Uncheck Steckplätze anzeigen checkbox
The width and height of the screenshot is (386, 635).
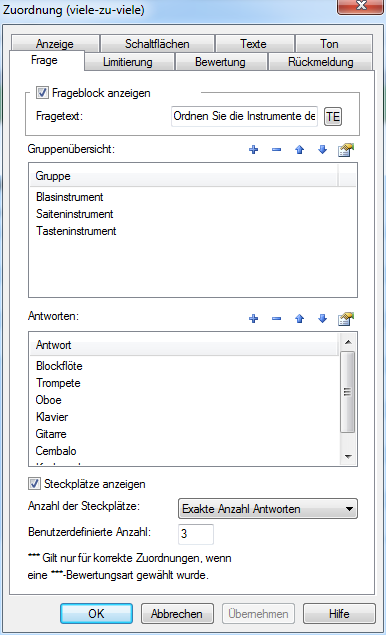[34, 484]
